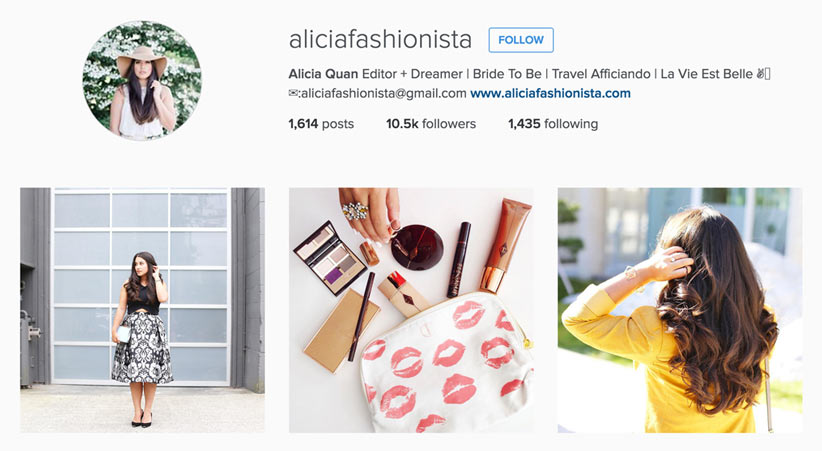Open the www.aliciafashionista.com link
The image size is (822, 451).
550,93
